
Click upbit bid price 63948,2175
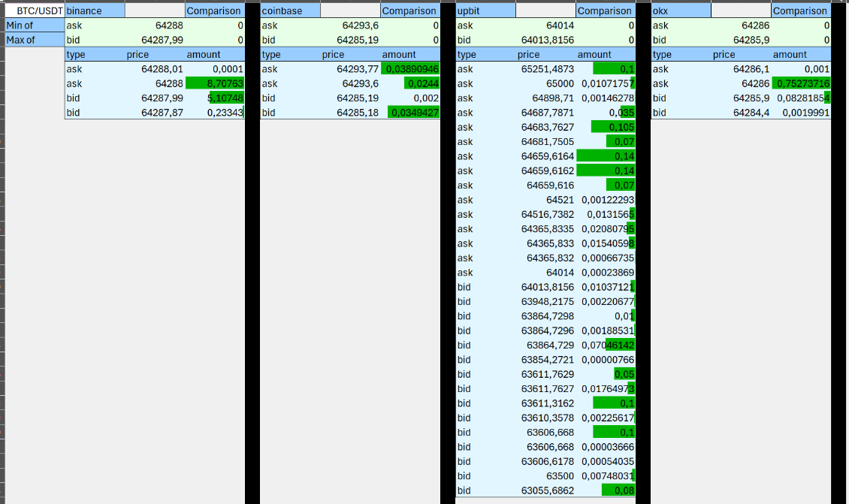click(545, 302)
